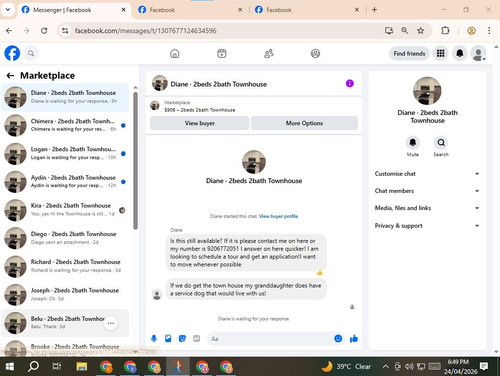500x376 pixels.
Task: Open the View buyer profile link
Action: [x=278, y=216]
